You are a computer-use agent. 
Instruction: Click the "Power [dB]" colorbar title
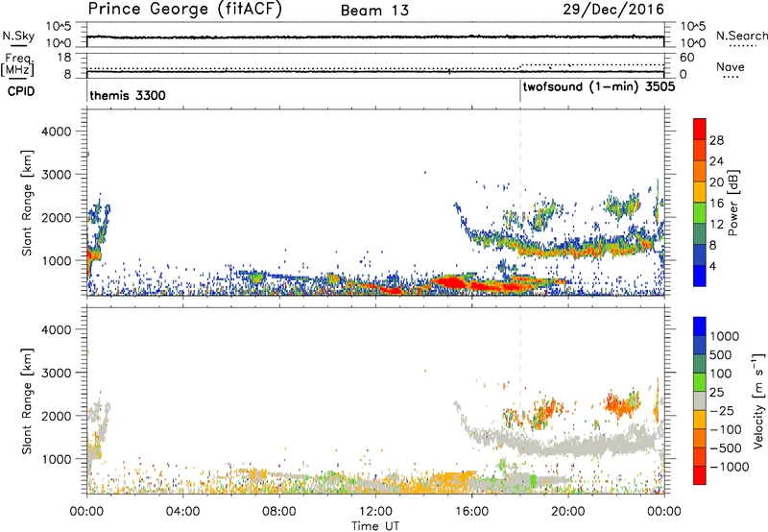click(x=733, y=203)
